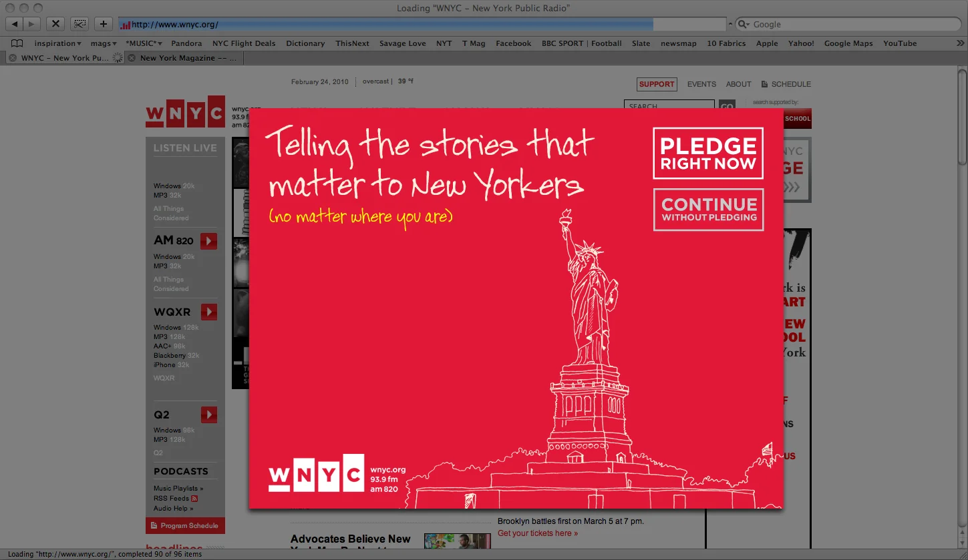Close the New York Magazine tab

coord(132,58)
